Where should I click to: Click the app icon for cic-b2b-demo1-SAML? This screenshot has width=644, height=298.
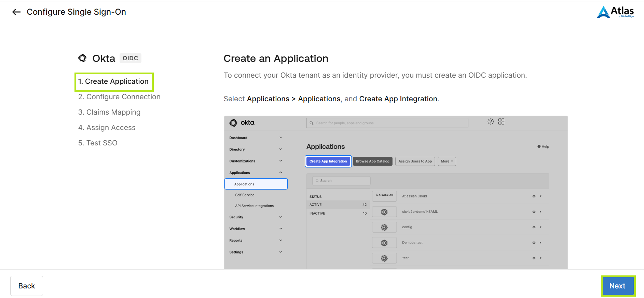[x=384, y=212]
